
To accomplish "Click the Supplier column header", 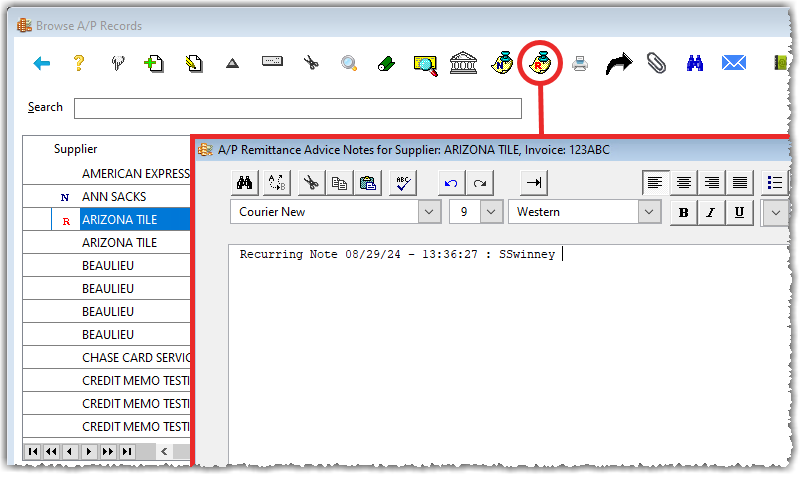I will pyautogui.click(x=76, y=149).
